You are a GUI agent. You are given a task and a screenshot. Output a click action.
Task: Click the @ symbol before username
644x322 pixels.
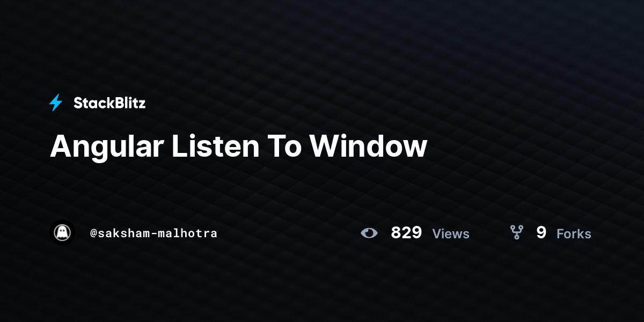click(94, 233)
